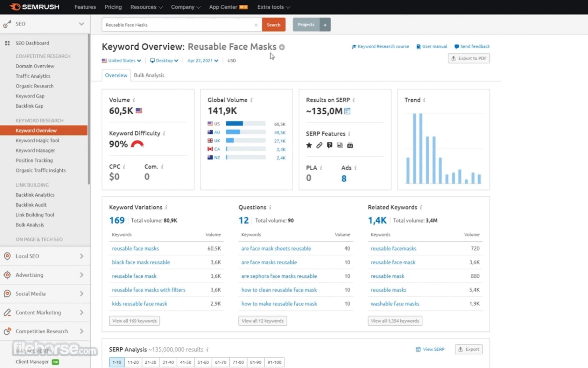The height and width of the screenshot is (368, 588).
Task: Click the sidebar vertical scrollbar
Action: click(89, 109)
